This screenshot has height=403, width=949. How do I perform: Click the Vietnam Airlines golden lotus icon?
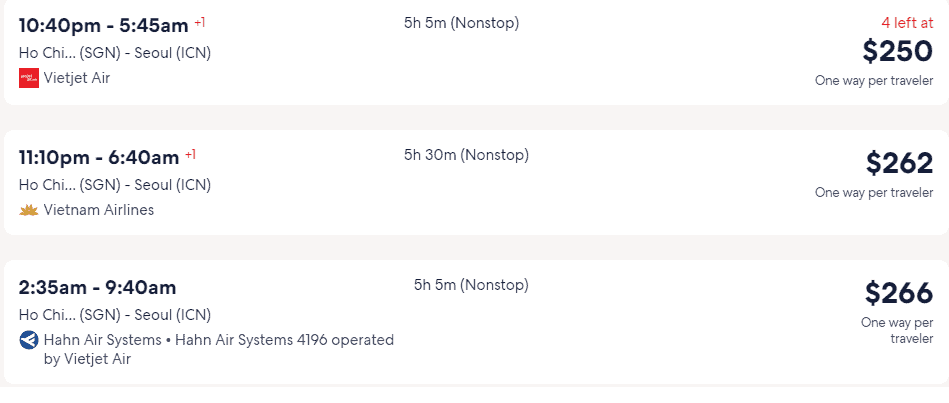tap(28, 210)
